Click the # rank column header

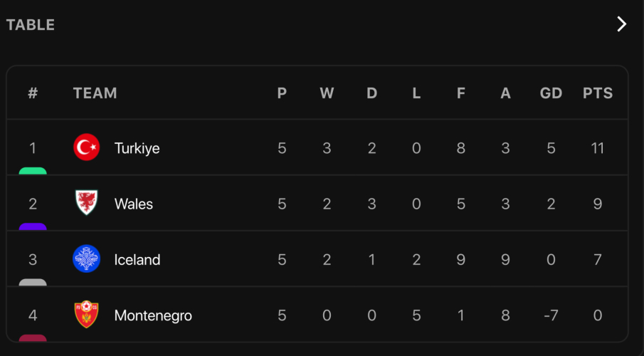pyautogui.click(x=33, y=93)
